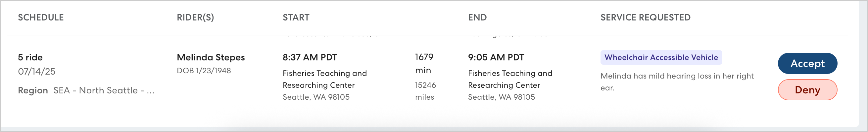Accept the Melinda Stepes ride request

coord(807,63)
